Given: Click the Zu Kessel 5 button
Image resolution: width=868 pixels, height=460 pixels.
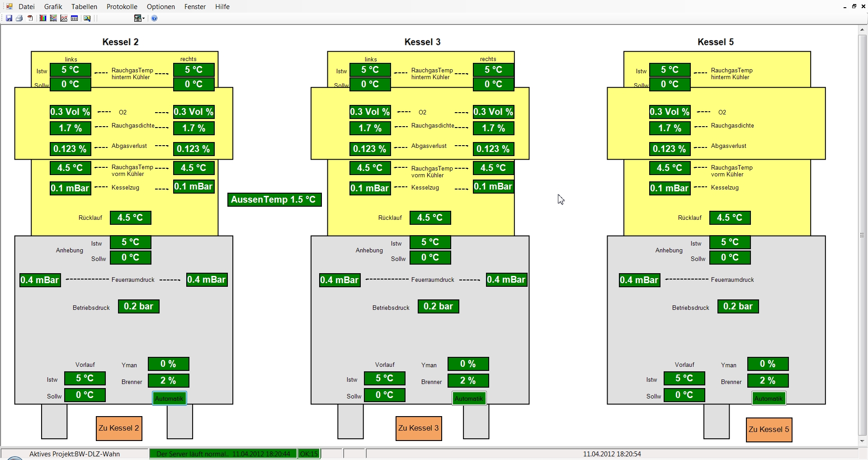Looking at the screenshot, I should (769, 430).
